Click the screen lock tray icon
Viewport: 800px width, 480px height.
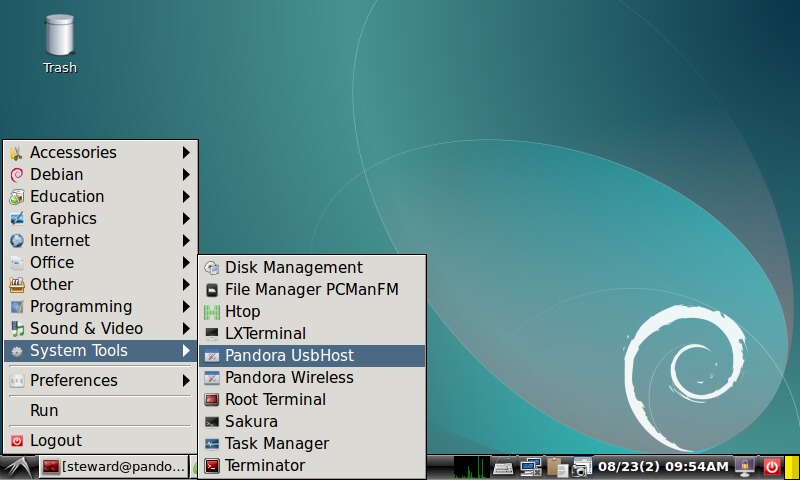click(x=745, y=466)
